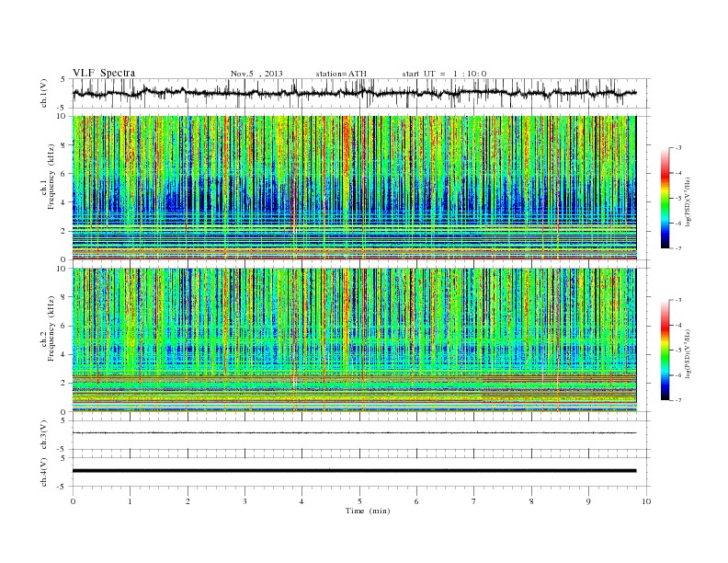Click the 'ch.1(V)' waveform axis label
This screenshot has height=563, width=728.
point(44,93)
